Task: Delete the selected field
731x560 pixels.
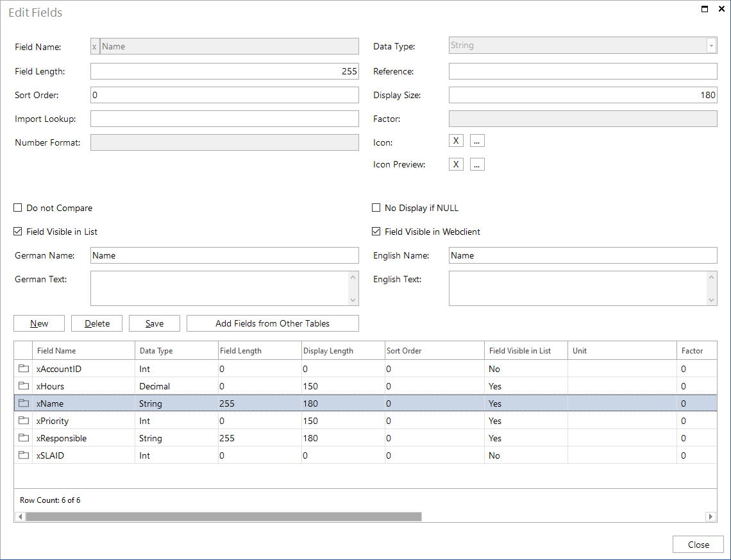Action: tap(96, 323)
